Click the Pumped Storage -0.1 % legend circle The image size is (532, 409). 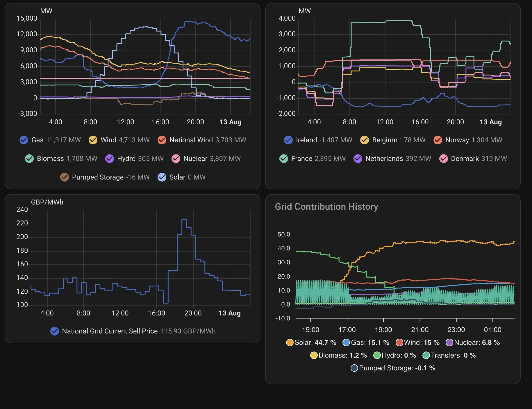(x=354, y=368)
